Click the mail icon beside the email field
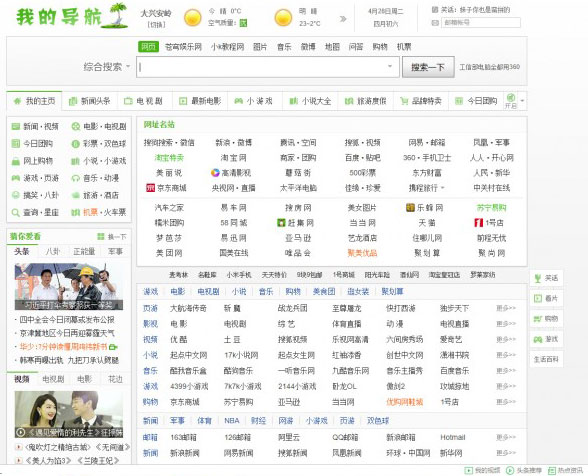Screen dimensions: 588x476 [x=435, y=23]
